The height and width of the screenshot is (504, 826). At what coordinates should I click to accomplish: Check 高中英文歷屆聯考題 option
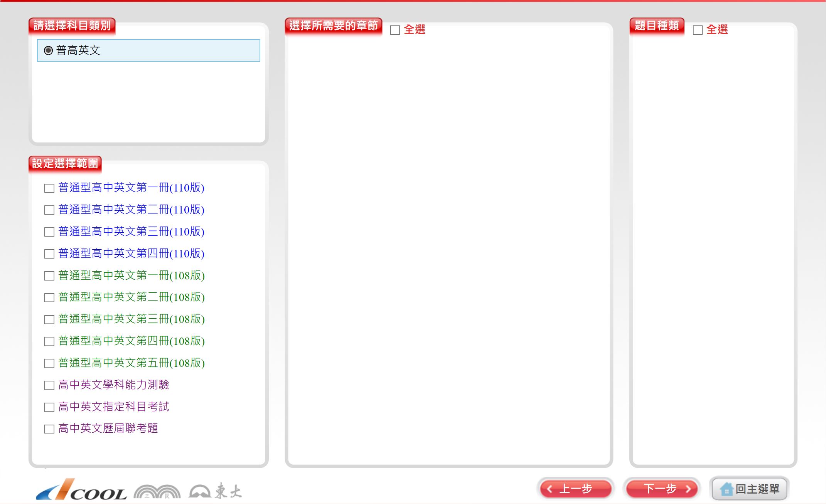[x=49, y=429]
